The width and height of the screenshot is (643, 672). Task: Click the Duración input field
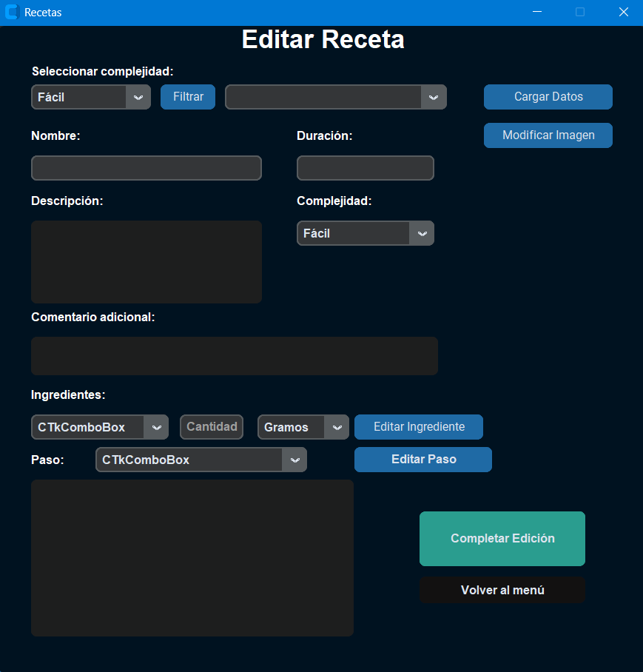(x=365, y=168)
